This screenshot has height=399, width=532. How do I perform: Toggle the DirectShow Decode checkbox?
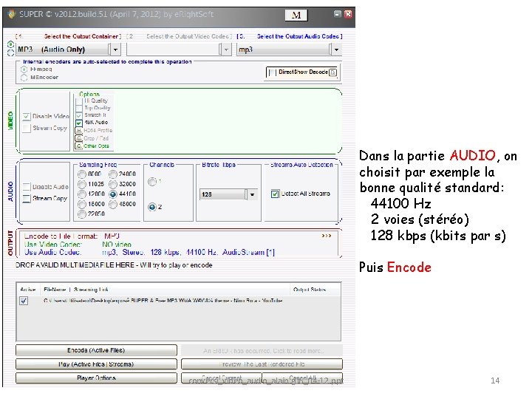(271, 72)
